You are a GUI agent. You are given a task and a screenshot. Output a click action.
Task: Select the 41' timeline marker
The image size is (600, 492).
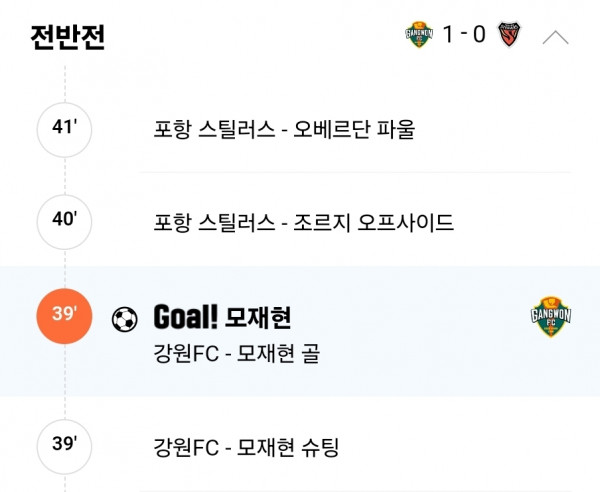point(64,129)
